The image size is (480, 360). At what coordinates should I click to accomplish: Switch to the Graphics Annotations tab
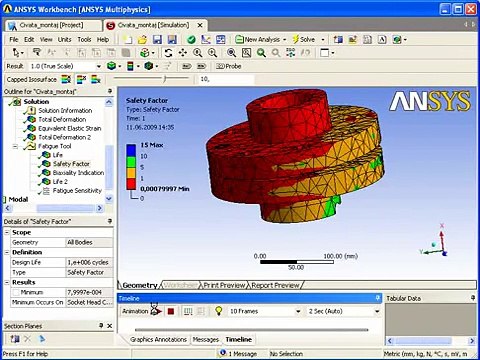pyautogui.click(x=158, y=339)
